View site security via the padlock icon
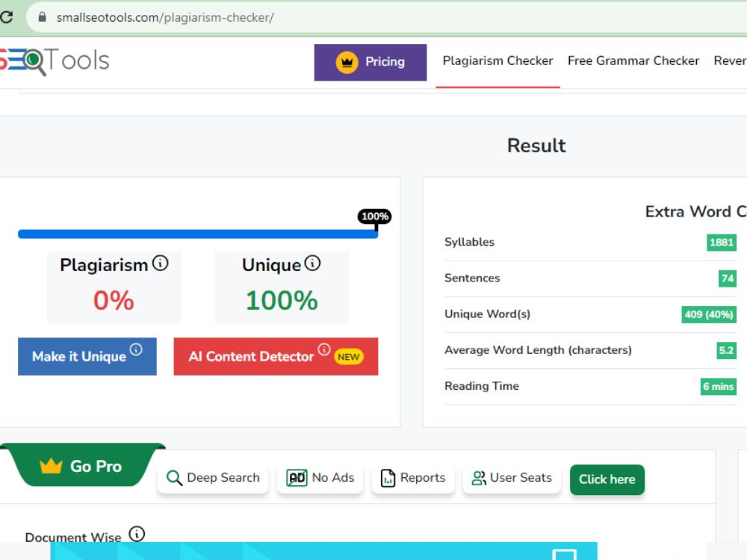Screen dimensions: 747x560 42,17
